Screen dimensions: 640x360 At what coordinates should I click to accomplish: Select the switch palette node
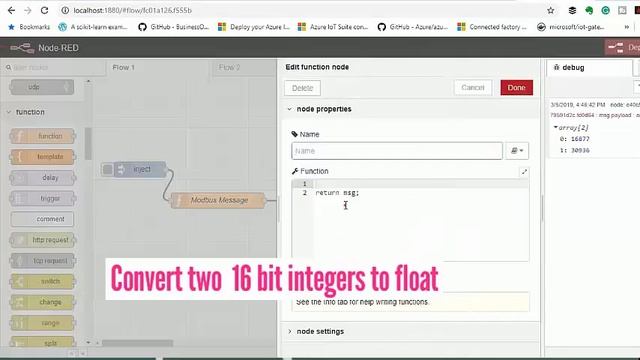coord(43,282)
